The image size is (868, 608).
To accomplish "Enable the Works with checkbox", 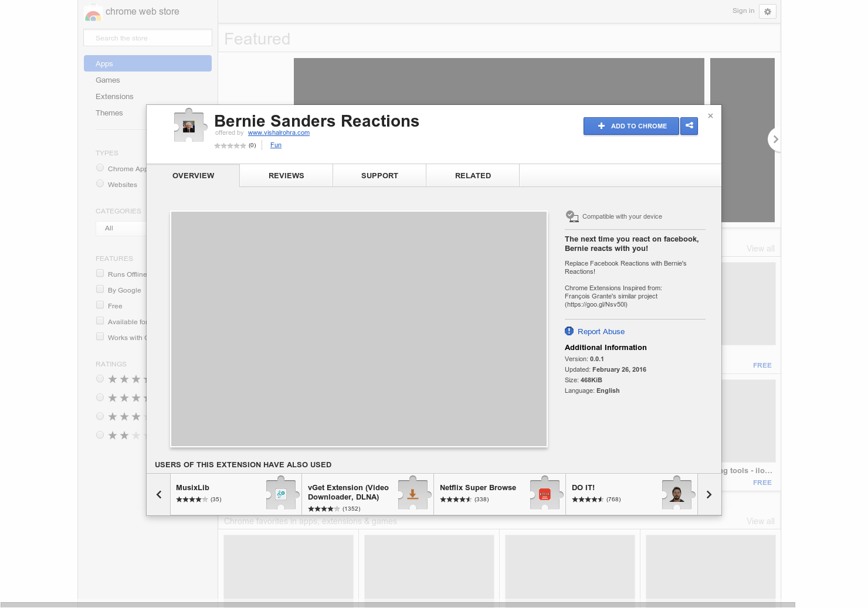I will click(x=100, y=337).
